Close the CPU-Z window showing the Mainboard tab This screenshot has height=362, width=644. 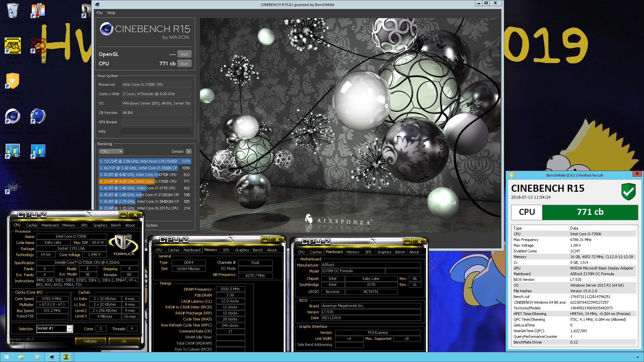419,242
